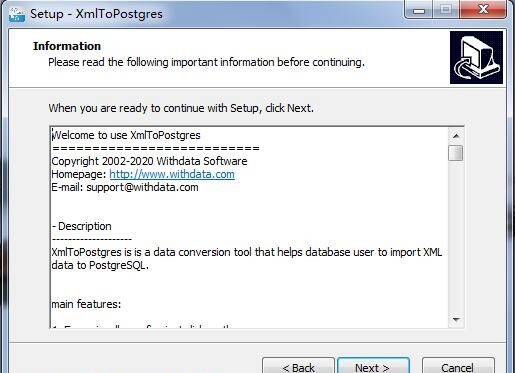The image size is (515, 373).
Task: Close the XmlToPostgres setup window
Action: click(483, 10)
